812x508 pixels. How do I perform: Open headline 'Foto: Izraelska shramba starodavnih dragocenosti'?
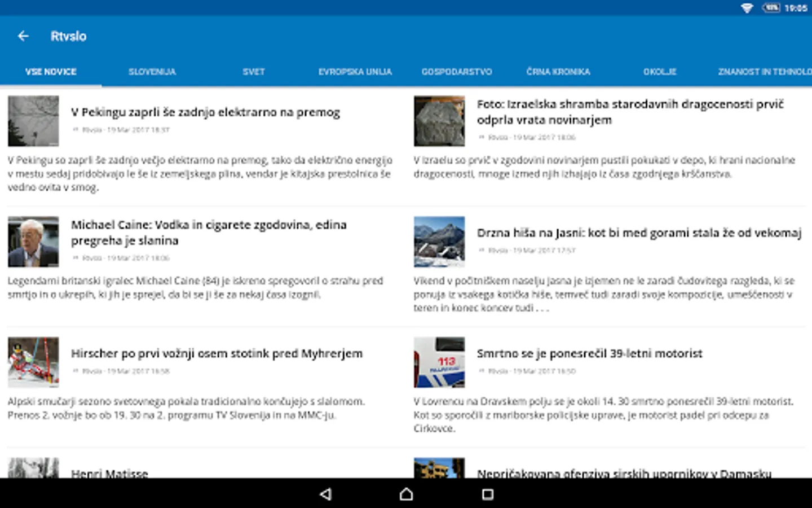pyautogui.click(x=630, y=112)
